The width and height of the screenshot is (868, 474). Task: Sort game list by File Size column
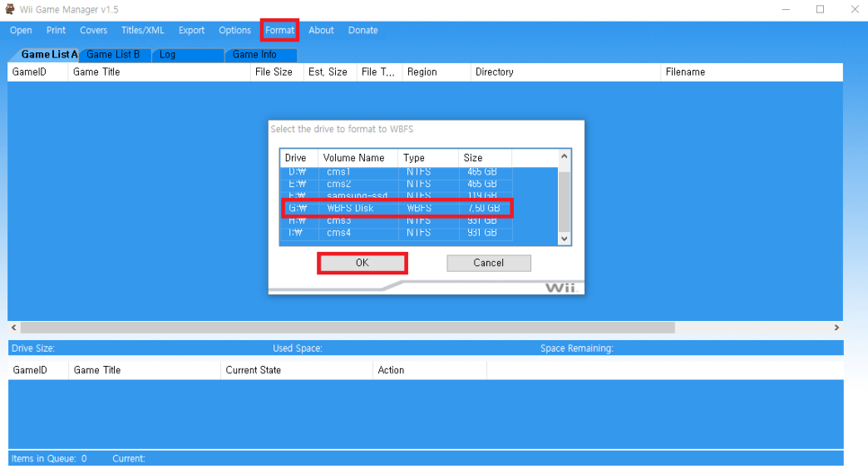point(277,72)
